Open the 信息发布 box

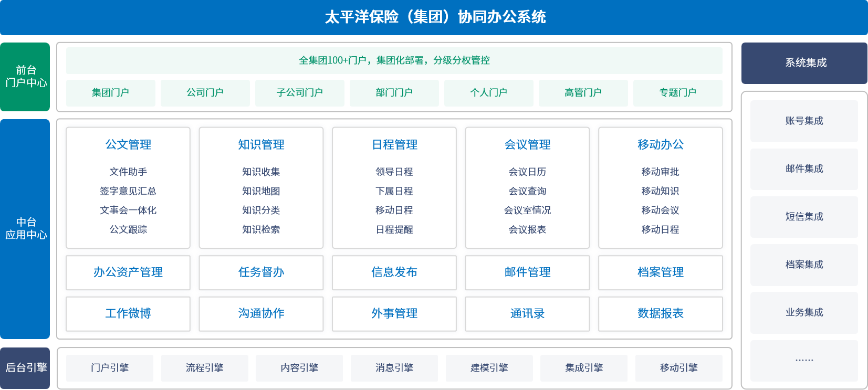394,272
